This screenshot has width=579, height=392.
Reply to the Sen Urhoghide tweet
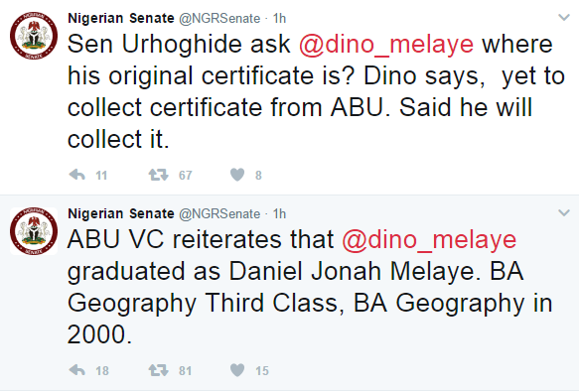coord(77,175)
